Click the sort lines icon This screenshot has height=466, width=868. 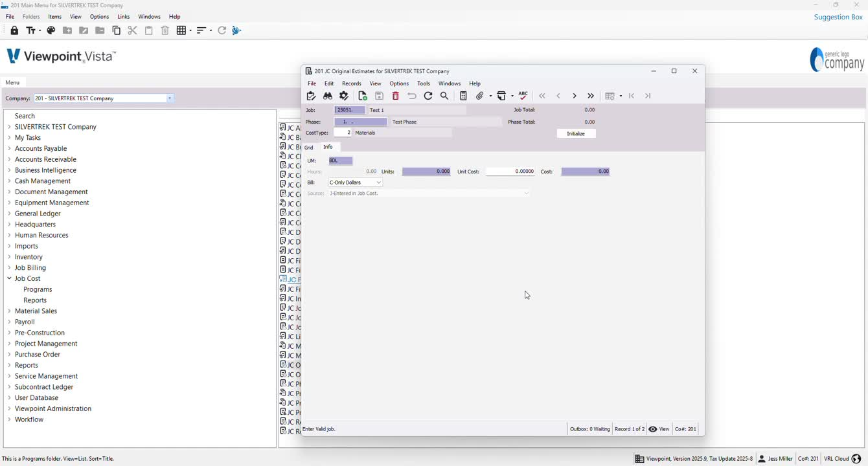(201, 30)
